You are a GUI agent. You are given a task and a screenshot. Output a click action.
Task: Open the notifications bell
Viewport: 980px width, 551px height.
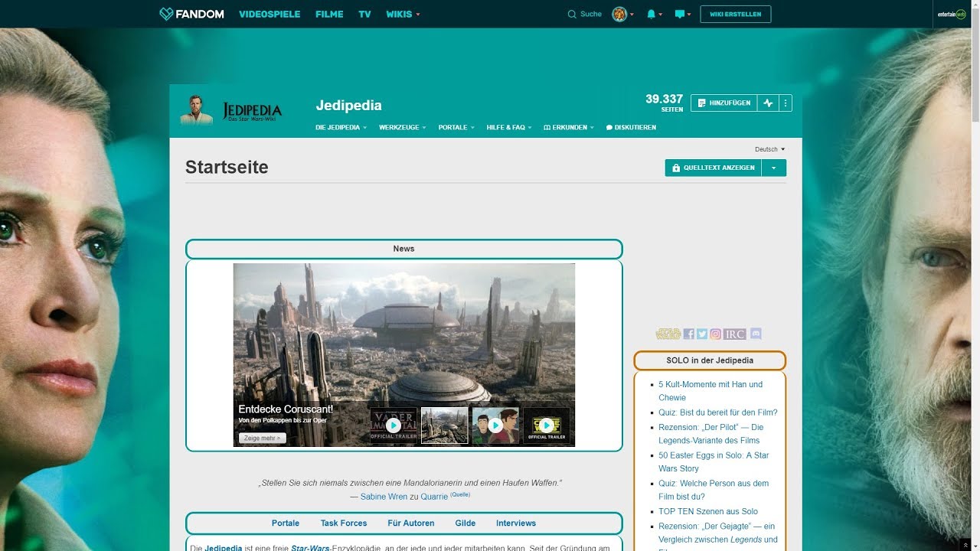tap(653, 14)
